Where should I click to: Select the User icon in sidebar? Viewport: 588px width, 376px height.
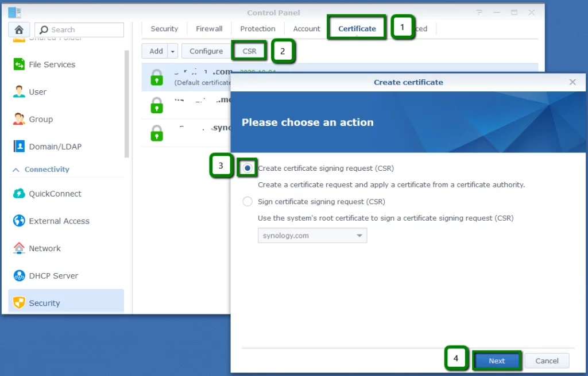point(19,92)
